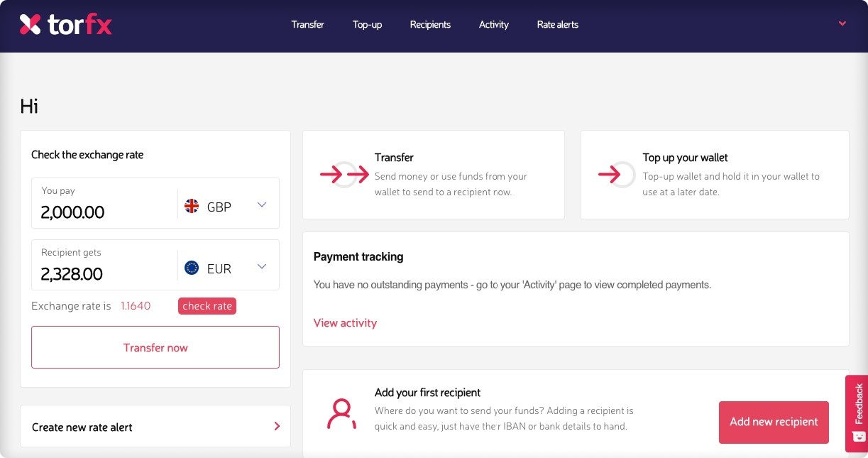
Task: Click the Transfer now button
Action: (155, 347)
